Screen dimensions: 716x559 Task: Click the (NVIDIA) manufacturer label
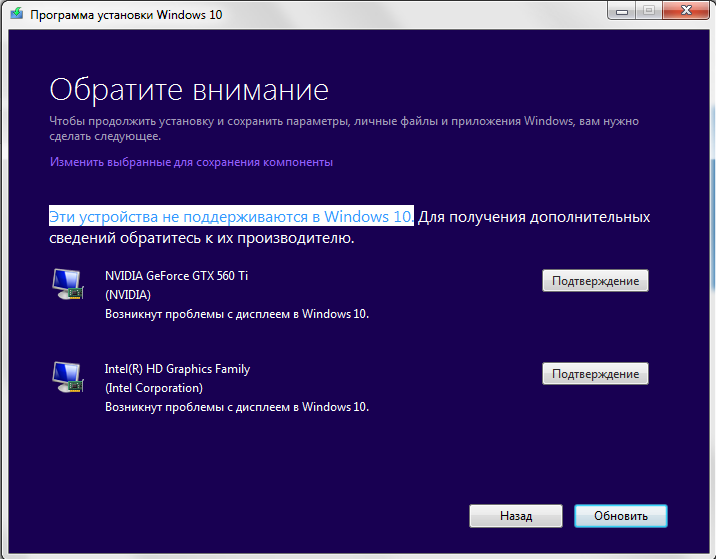[x=128, y=295]
